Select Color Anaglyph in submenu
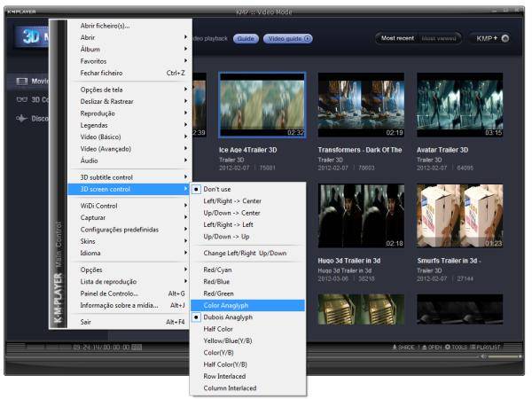The image size is (532, 399). [x=248, y=305]
